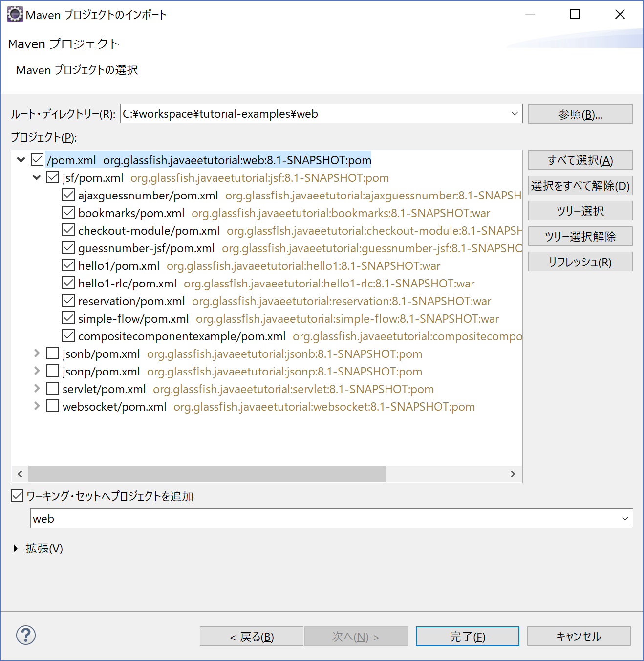Go back with the < 戻る(B) button
Screen dimensions: 644x661
tap(252, 636)
